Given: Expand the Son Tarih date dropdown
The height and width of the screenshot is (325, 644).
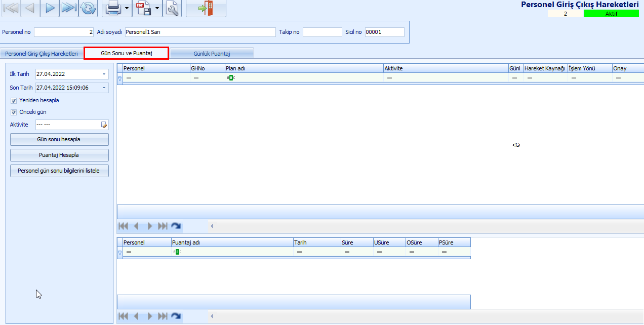Looking at the screenshot, I should pyautogui.click(x=104, y=88).
